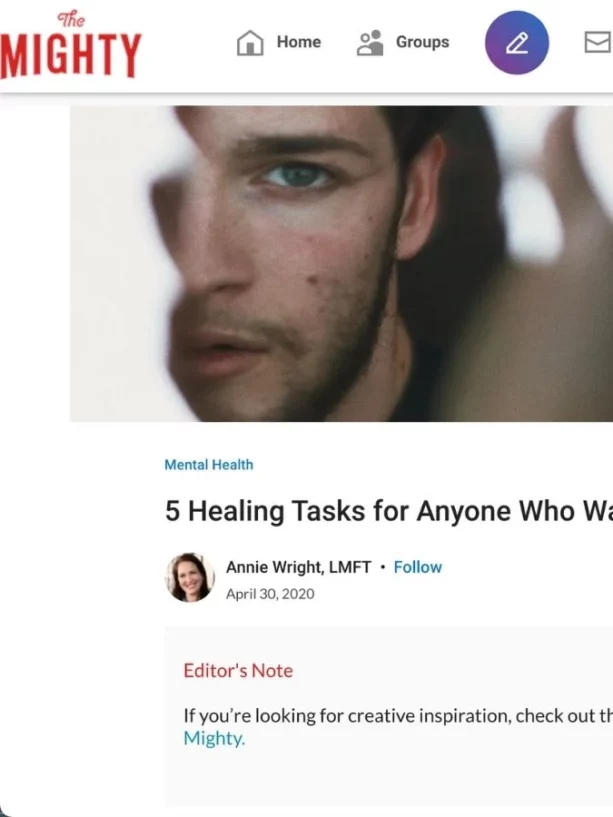The width and height of the screenshot is (613, 817).
Task: Open the blue Mighty link in Editor's Note
Action: pyautogui.click(x=214, y=738)
